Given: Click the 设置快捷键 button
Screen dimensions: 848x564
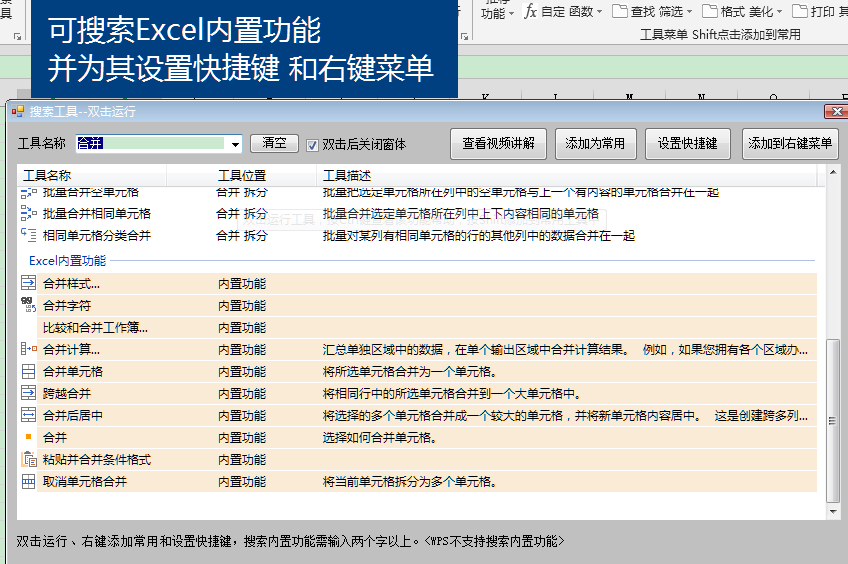Looking at the screenshot, I should click(687, 144).
